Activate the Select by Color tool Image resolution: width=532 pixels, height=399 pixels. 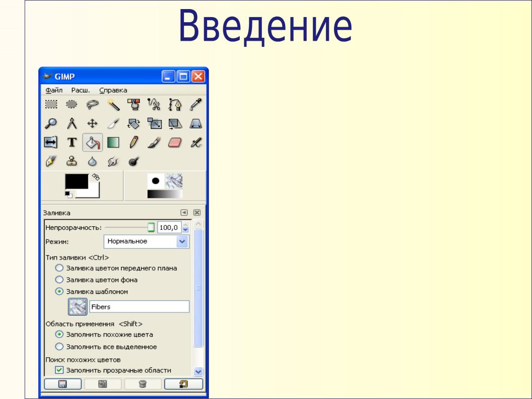coord(134,104)
